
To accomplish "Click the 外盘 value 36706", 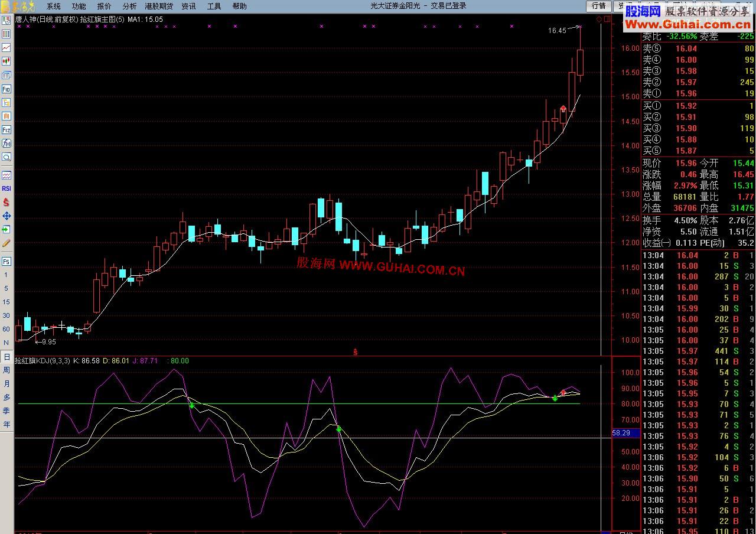I will pyautogui.click(x=685, y=208).
